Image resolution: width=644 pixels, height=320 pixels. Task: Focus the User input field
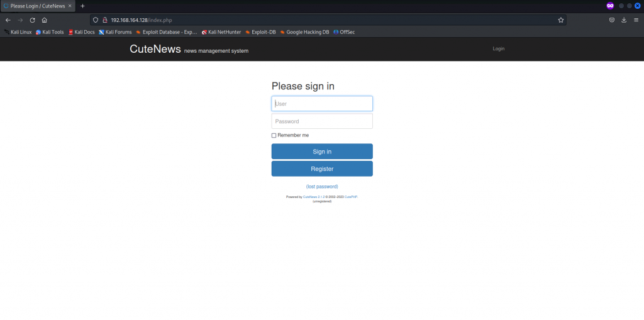(x=322, y=104)
